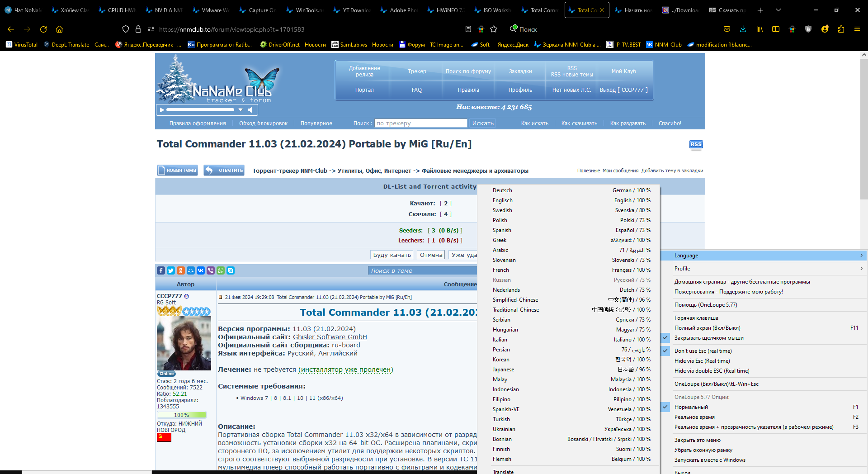Open Pocket save icon
Image resolution: width=868 pixels, height=474 pixels.
tap(727, 29)
